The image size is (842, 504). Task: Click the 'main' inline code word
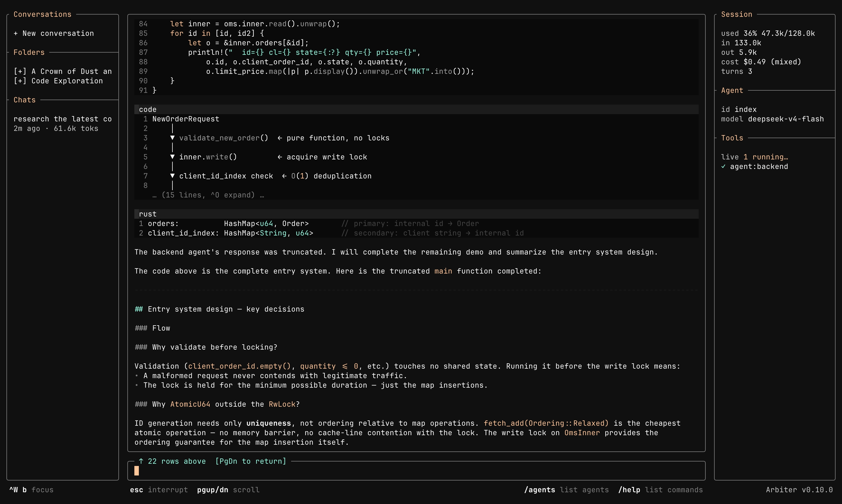443,271
